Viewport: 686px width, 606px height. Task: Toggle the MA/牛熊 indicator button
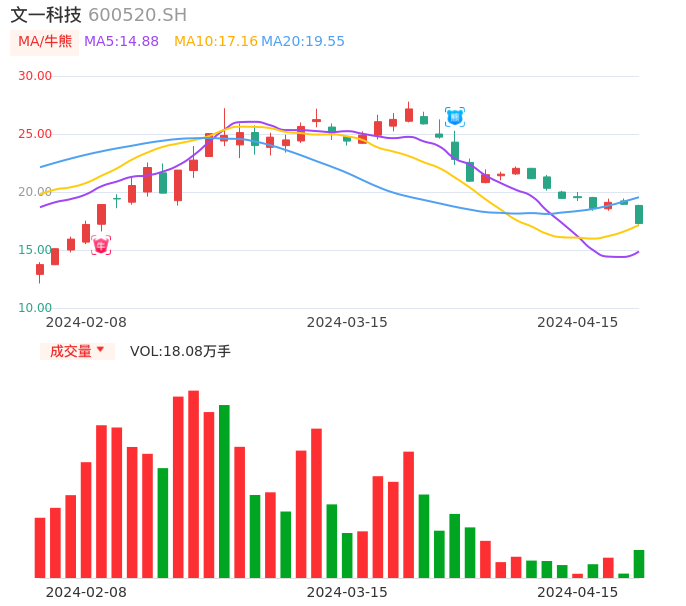44,42
